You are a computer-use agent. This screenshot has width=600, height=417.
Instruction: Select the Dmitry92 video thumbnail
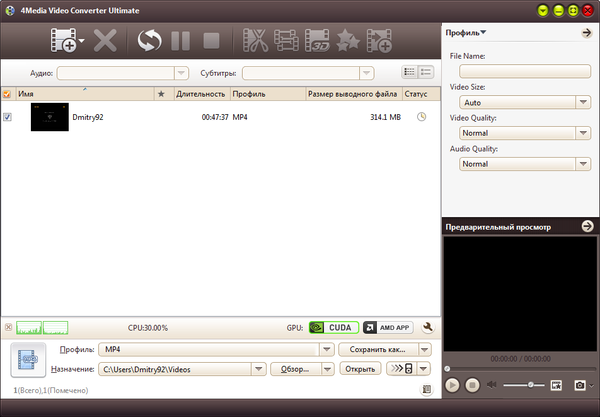[x=50, y=117]
